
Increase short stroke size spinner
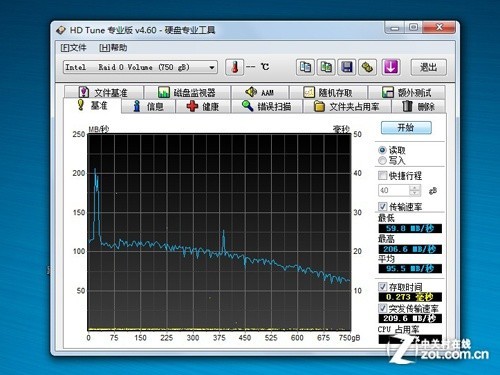(x=415, y=188)
